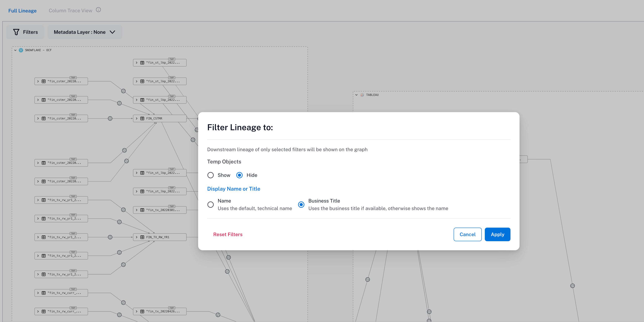Select the Business Title radio button
This screenshot has width=644, height=322.
[301, 205]
